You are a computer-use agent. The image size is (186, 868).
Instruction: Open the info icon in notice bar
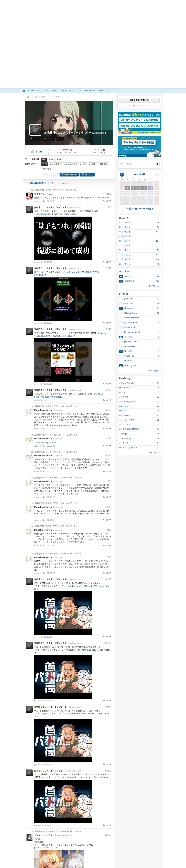(x=24, y=91)
